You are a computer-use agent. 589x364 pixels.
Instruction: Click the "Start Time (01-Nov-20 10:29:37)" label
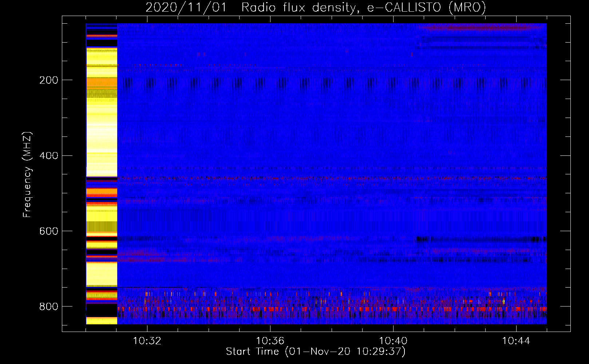pyautogui.click(x=316, y=352)
